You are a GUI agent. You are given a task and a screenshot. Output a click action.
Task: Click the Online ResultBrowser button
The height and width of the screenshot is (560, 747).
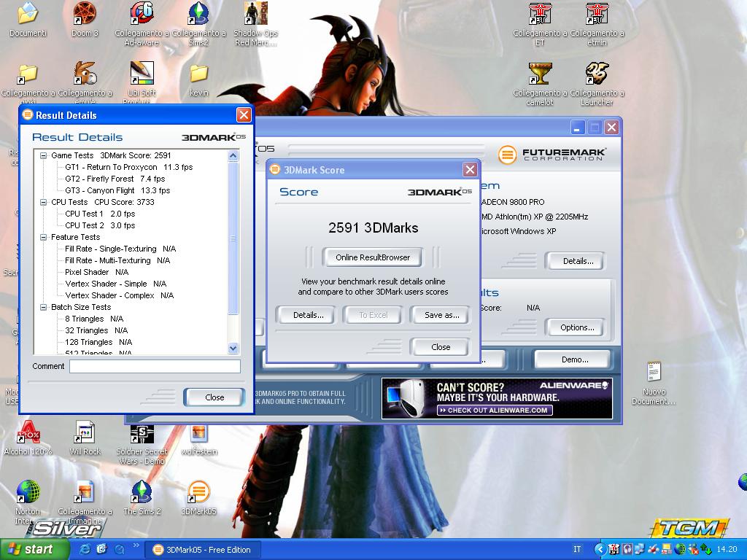pyautogui.click(x=373, y=257)
